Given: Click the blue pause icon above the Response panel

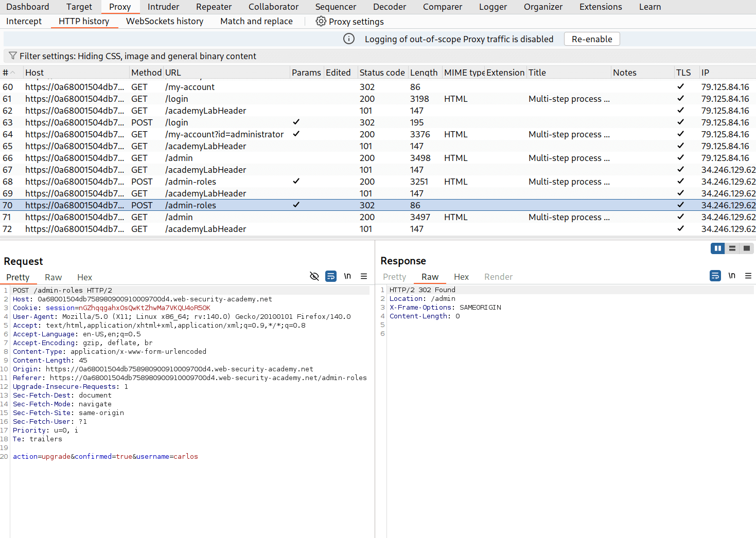Looking at the screenshot, I should coord(717,248).
